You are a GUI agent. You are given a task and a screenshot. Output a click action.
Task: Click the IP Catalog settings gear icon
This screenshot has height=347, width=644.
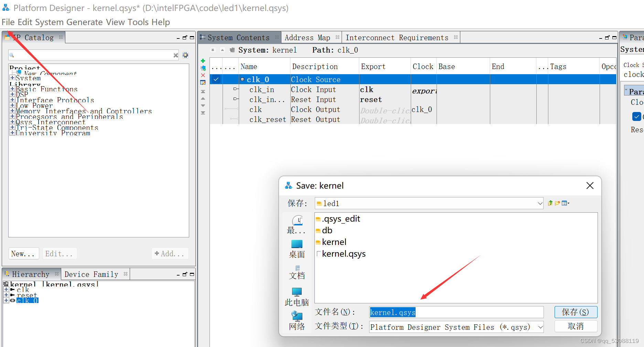(185, 55)
